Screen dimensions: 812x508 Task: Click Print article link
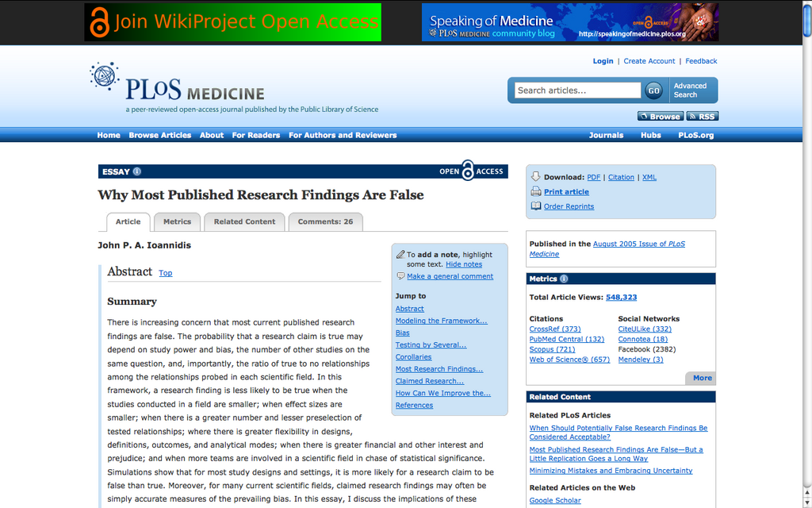tap(566, 192)
